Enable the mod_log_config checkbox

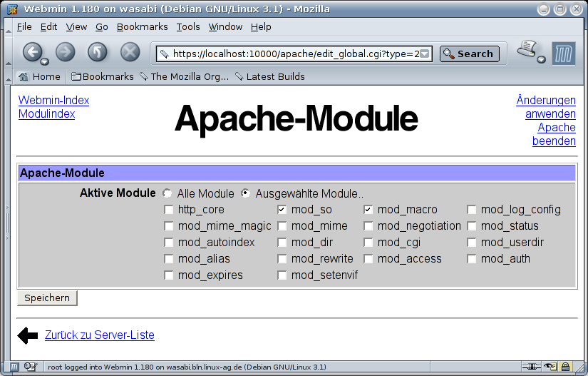(x=472, y=210)
